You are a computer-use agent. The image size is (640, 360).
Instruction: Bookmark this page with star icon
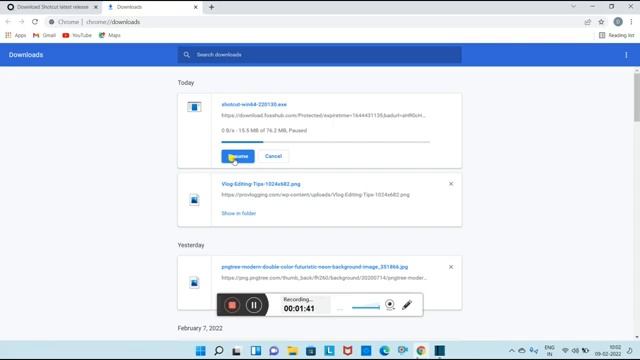point(601,22)
